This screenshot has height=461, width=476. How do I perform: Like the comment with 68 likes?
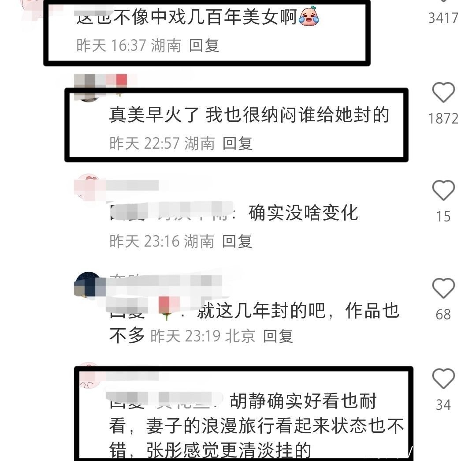point(443,288)
